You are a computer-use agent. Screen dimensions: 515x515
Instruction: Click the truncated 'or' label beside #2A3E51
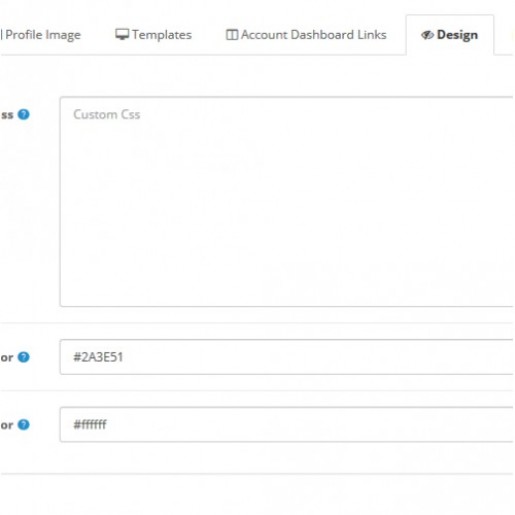(x=7, y=358)
